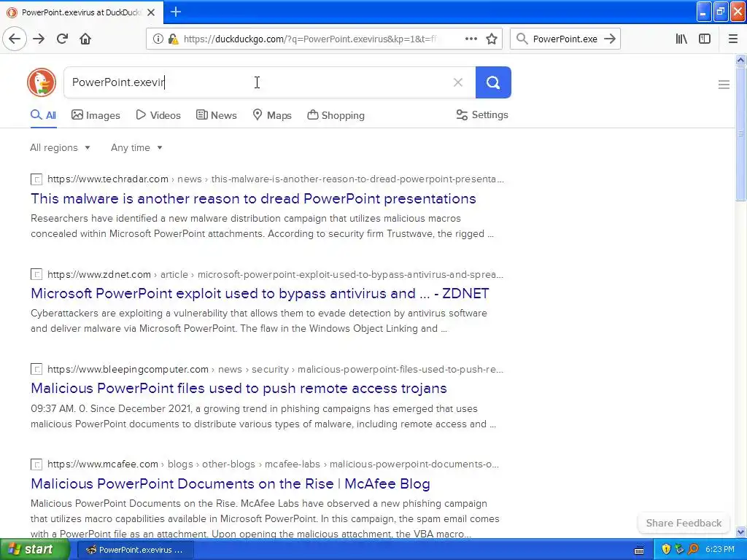Screen dimensions: 747x560
Task: Click the www.mcafee.com URL breadcrumb
Action: pos(102,464)
